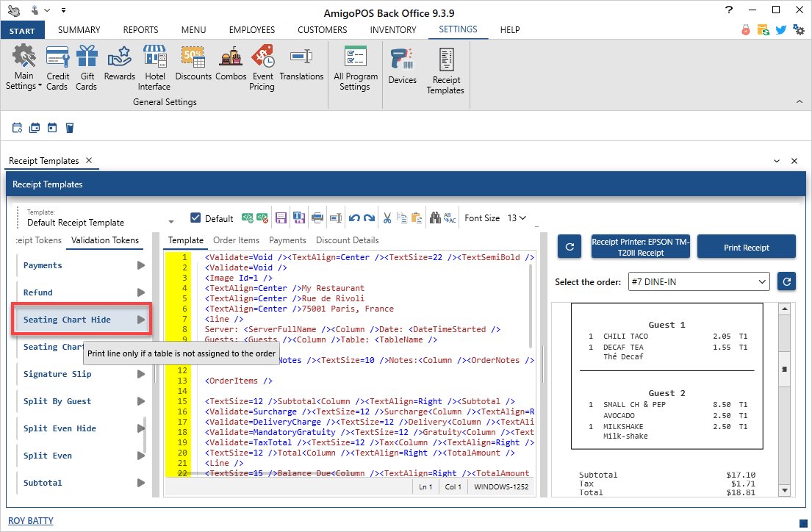Click the Print printer icon in editor toolbar
The height and width of the screenshot is (532, 812).
coord(317,218)
